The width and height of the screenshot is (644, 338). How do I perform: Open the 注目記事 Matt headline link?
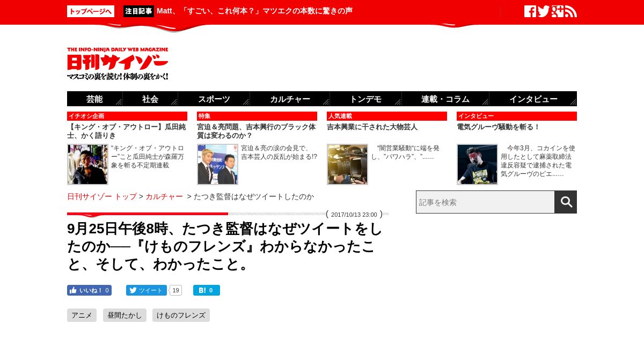click(254, 11)
